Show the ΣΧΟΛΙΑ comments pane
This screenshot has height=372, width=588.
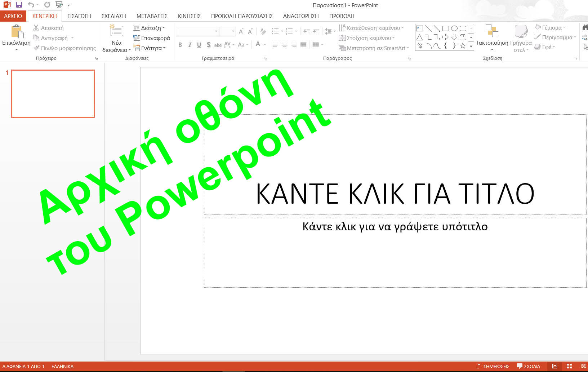coord(529,366)
